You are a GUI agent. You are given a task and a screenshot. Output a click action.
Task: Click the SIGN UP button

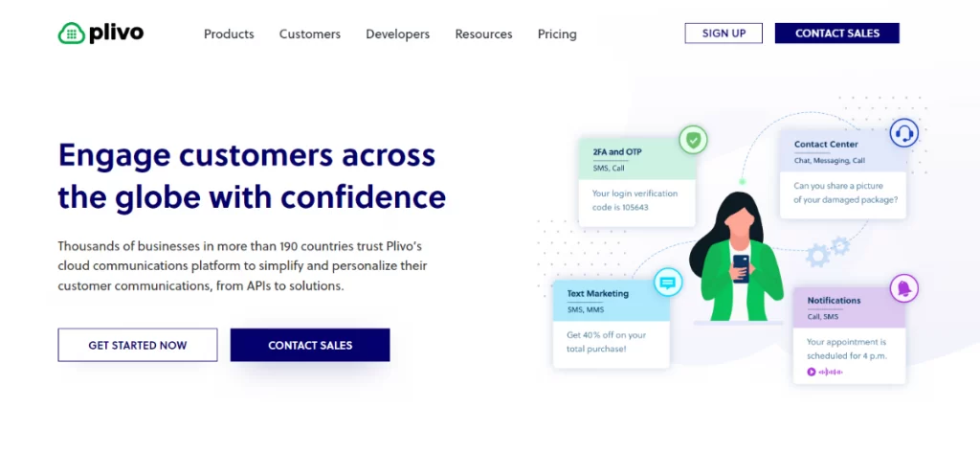pos(724,34)
